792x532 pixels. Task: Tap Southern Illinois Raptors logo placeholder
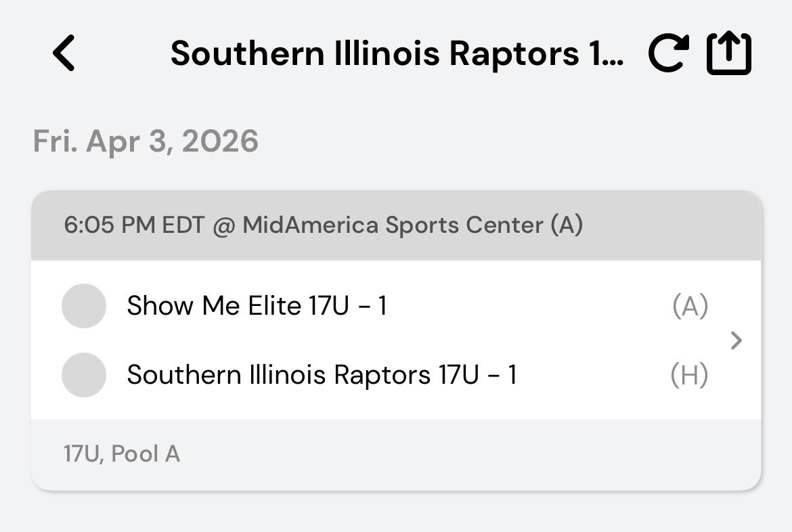[84, 374]
